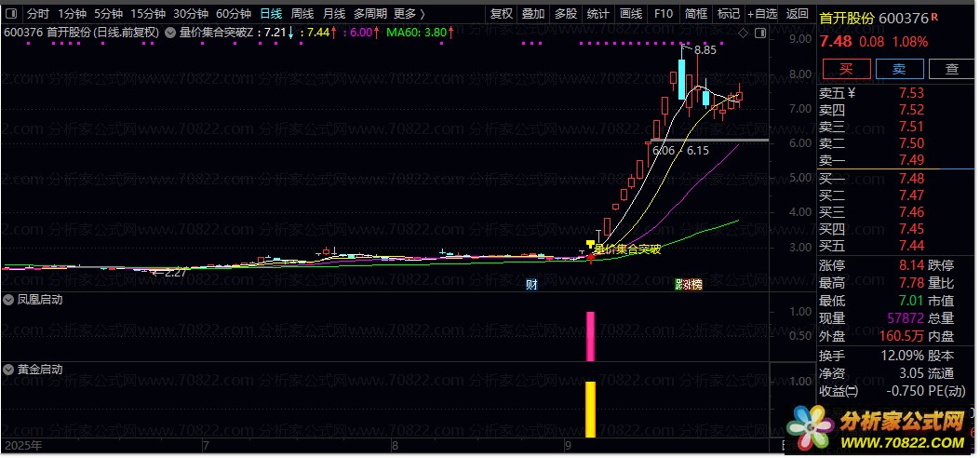Click the R margin-trading badge
980x458 pixels.
pyautogui.click(x=935, y=17)
